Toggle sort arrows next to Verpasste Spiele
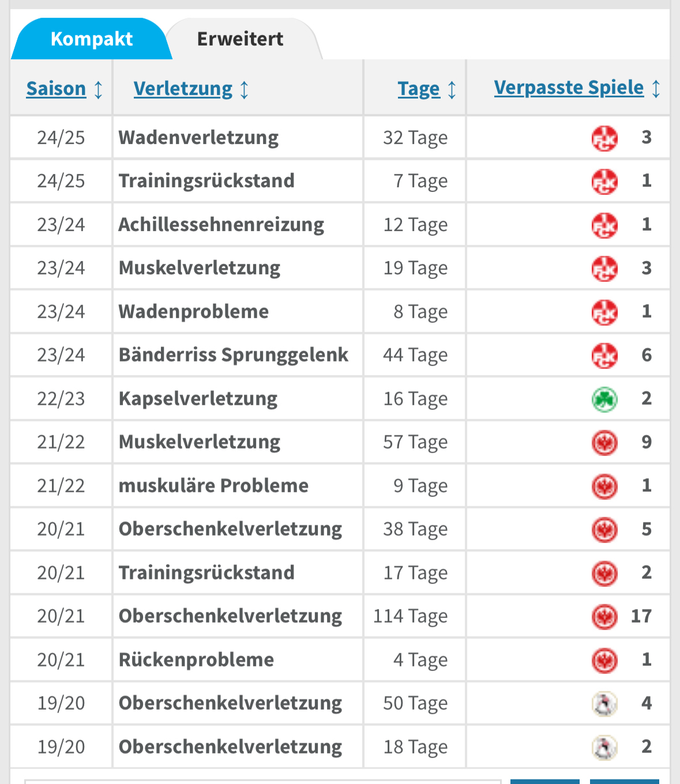The width and height of the screenshot is (680, 784). pos(656,89)
